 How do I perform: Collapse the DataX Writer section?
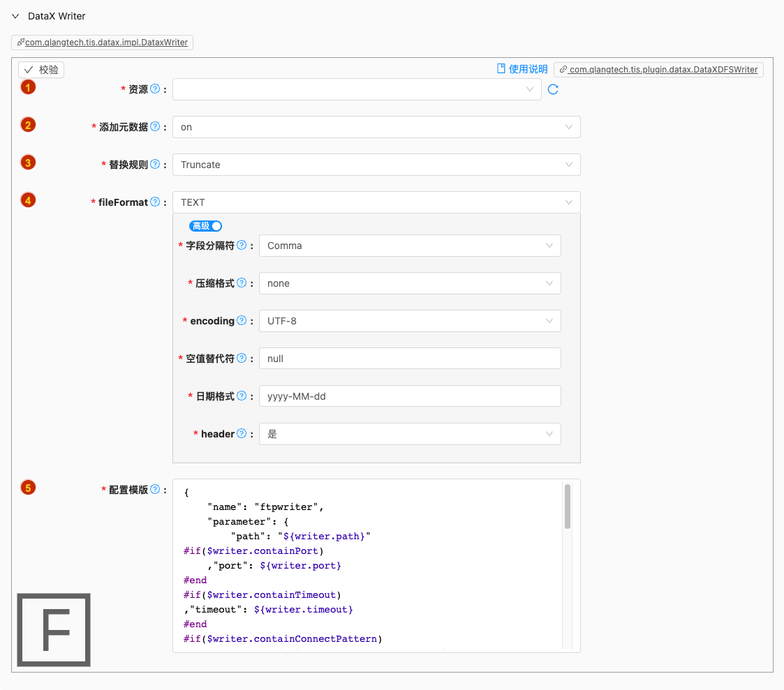(15, 16)
